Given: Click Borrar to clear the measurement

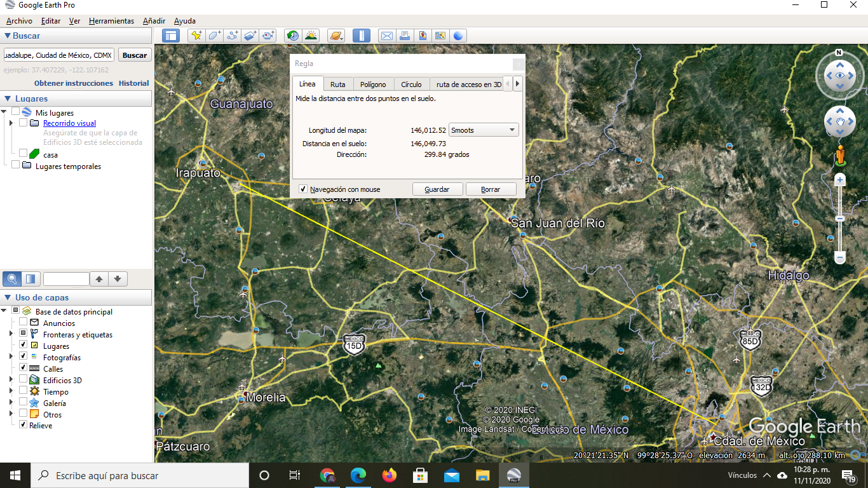Looking at the screenshot, I should click(491, 189).
